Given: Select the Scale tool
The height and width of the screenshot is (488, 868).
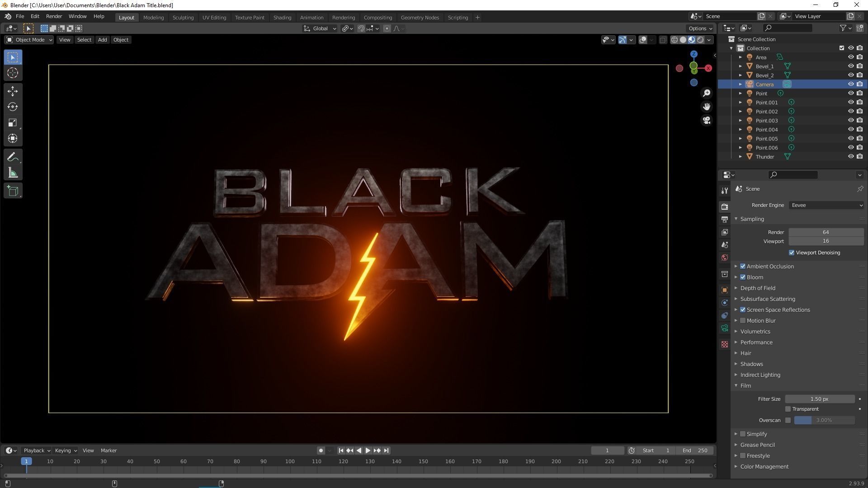Looking at the screenshot, I should pos(12,122).
